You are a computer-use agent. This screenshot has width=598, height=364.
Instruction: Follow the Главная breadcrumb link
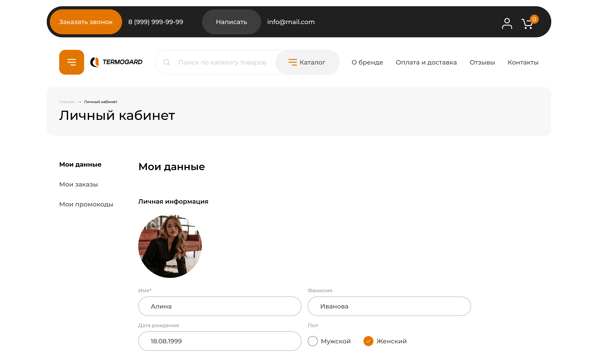(67, 102)
